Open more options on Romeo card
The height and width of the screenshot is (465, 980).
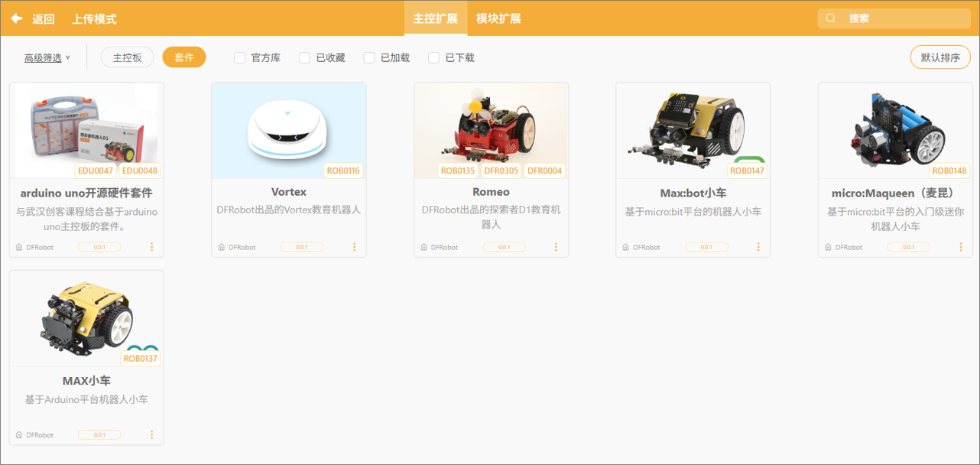[x=556, y=247]
